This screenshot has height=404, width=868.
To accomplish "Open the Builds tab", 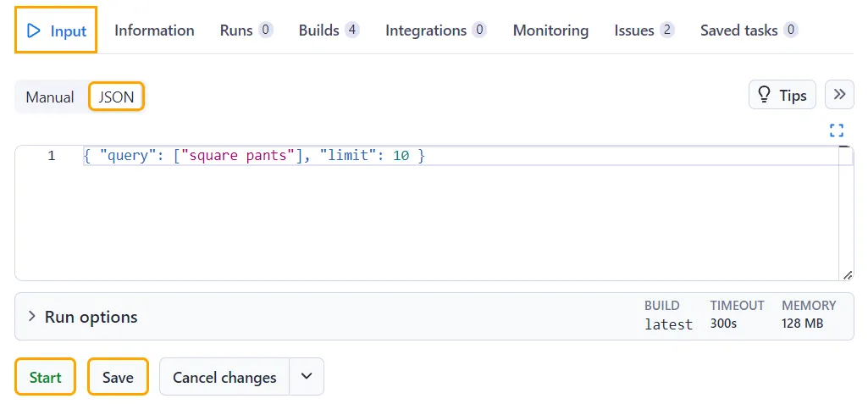I will click(x=329, y=30).
